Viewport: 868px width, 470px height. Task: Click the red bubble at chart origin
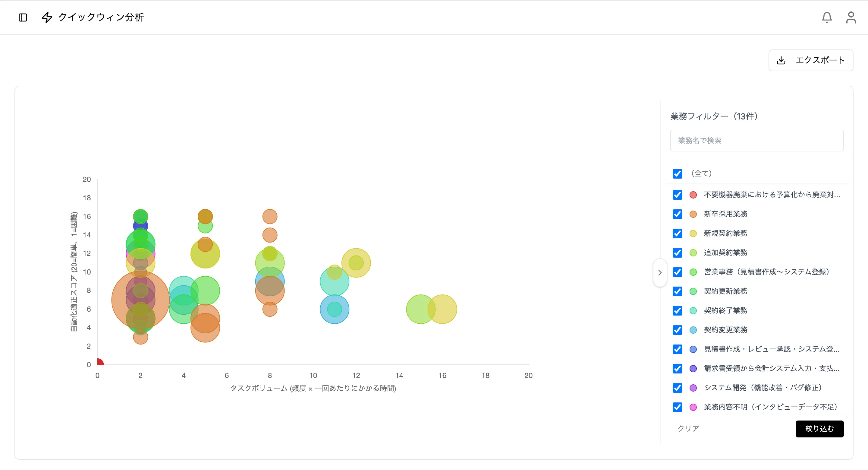coord(100,362)
